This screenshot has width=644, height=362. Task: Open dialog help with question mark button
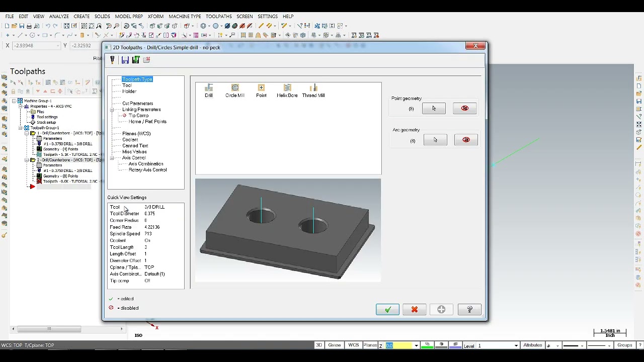[469, 310]
